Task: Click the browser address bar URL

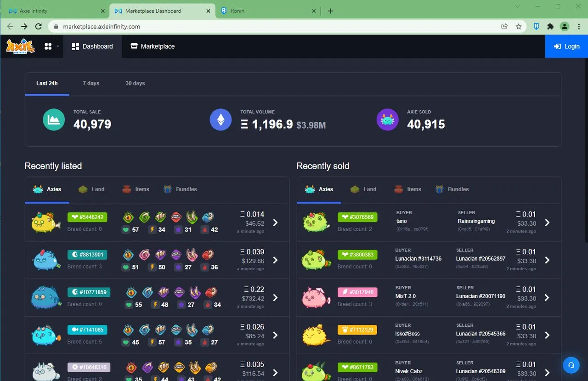Action: tap(102, 27)
